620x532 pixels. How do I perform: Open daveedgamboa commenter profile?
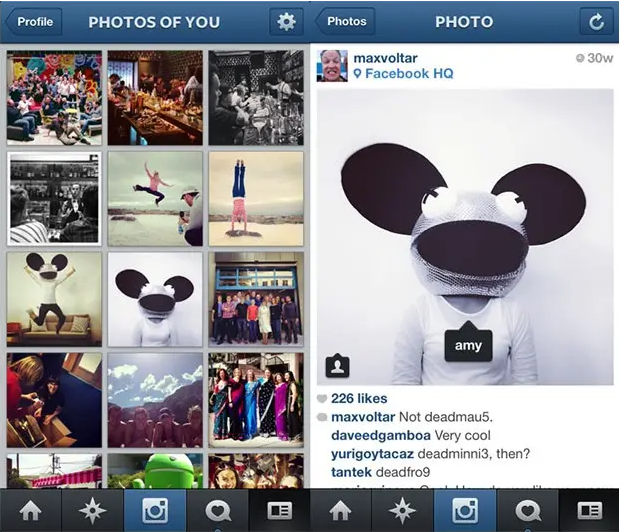coord(381,435)
